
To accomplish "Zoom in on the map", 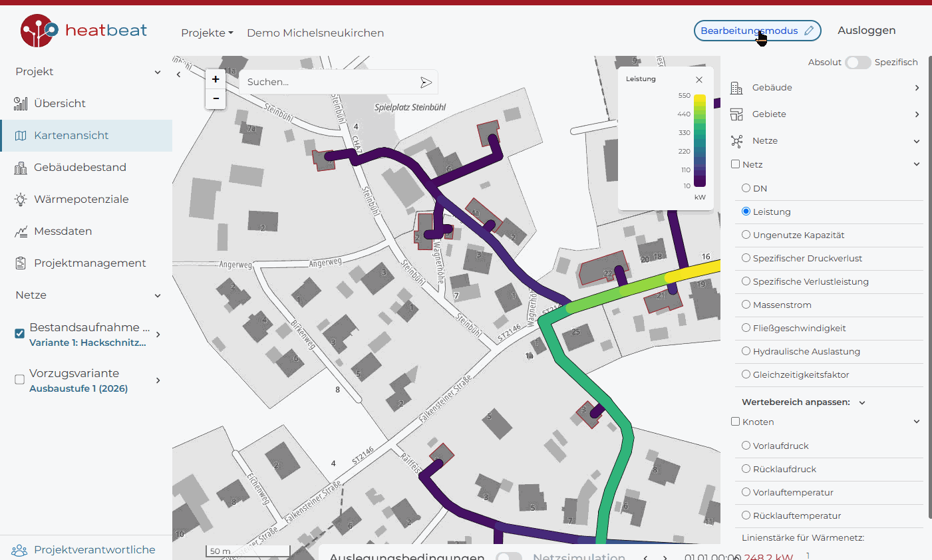I will click(x=216, y=79).
